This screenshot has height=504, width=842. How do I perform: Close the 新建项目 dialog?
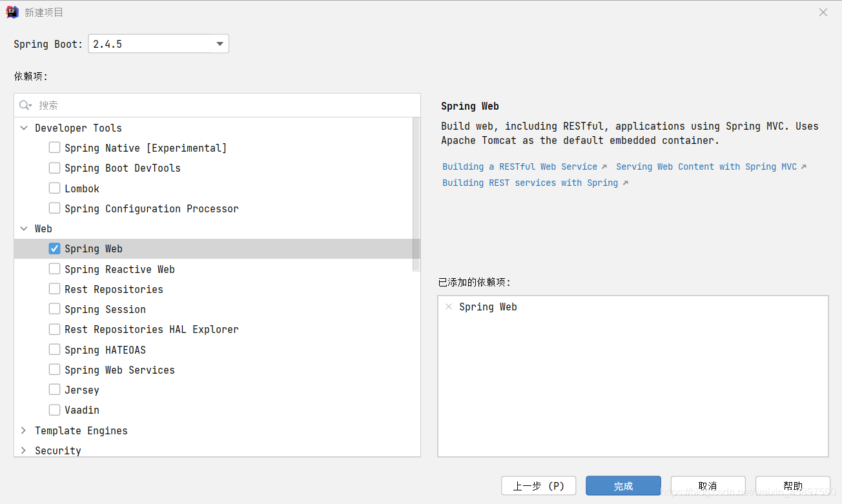[823, 12]
